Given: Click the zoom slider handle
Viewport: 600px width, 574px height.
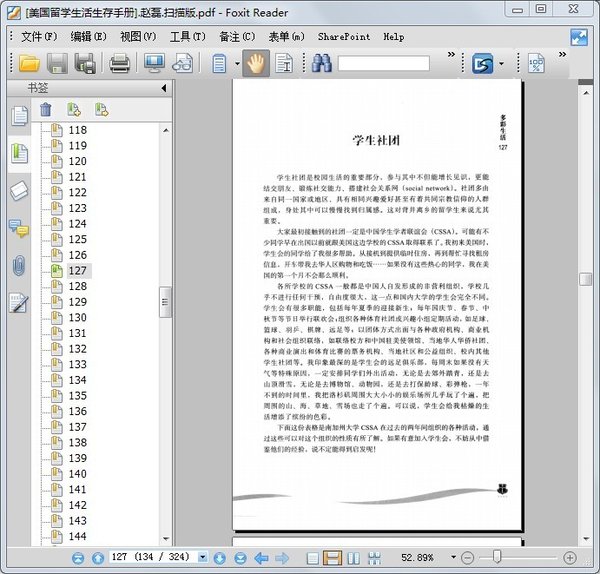Looking at the screenshot, I should coord(497,557).
